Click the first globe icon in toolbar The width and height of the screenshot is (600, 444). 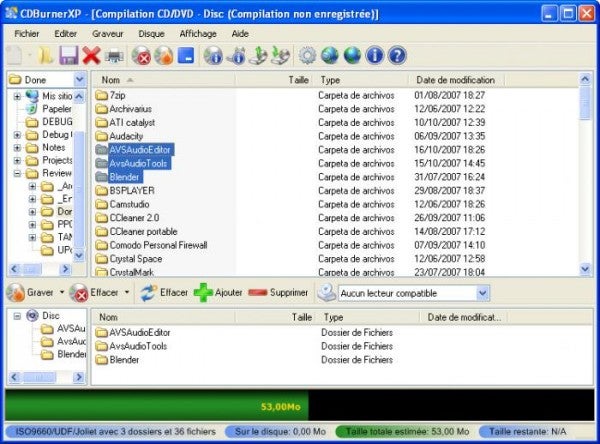[330, 56]
